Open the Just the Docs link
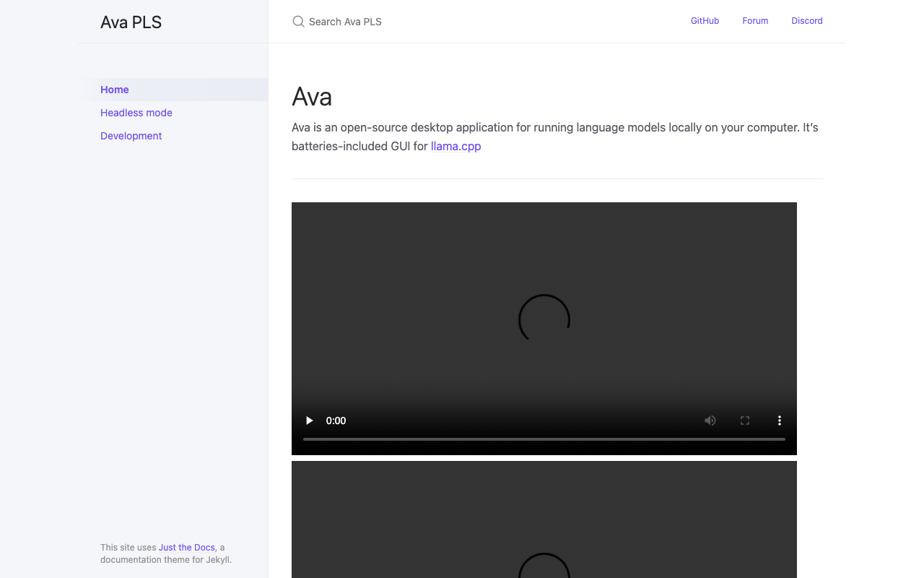The image size is (924, 578). pyautogui.click(x=187, y=548)
